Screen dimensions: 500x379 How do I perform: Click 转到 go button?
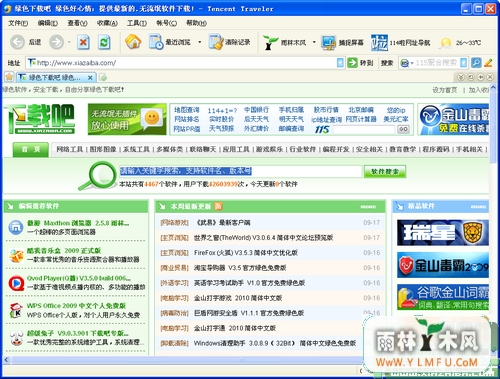click(x=360, y=63)
